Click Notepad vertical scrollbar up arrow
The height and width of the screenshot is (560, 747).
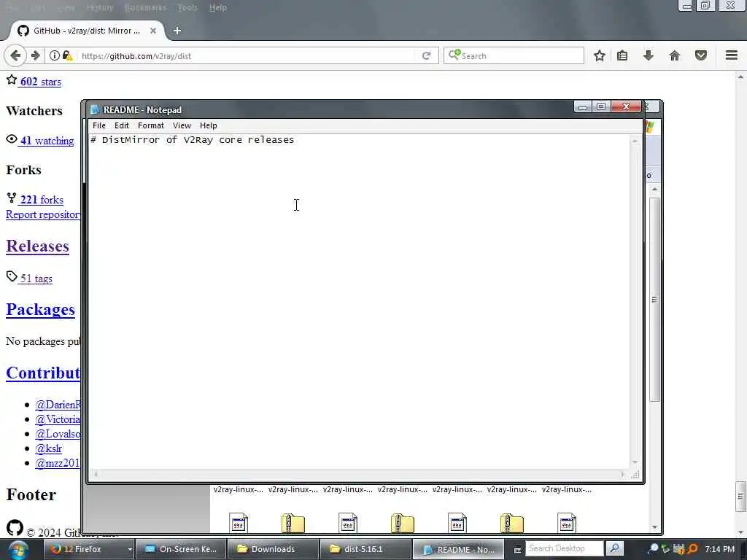[635, 141]
